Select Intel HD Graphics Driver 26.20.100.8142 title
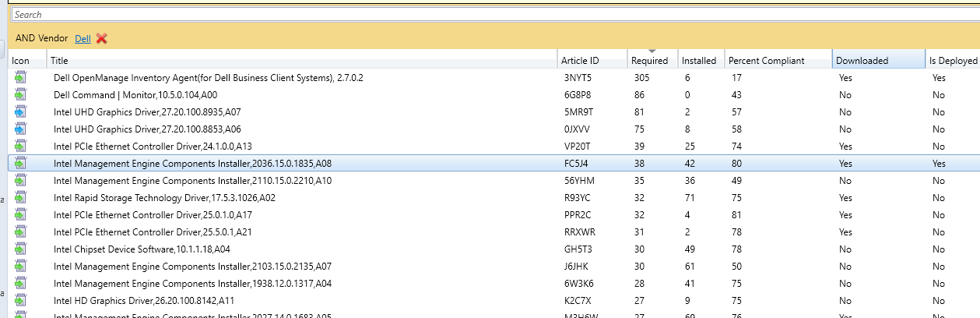Viewport: 980px width, 318px height. coord(145,301)
